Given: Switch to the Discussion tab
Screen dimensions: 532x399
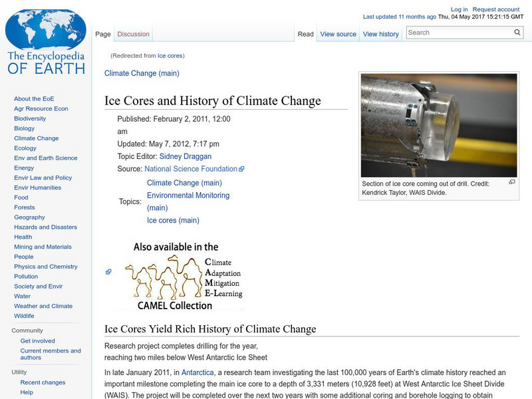Looking at the screenshot, I should tap(133, 34).
